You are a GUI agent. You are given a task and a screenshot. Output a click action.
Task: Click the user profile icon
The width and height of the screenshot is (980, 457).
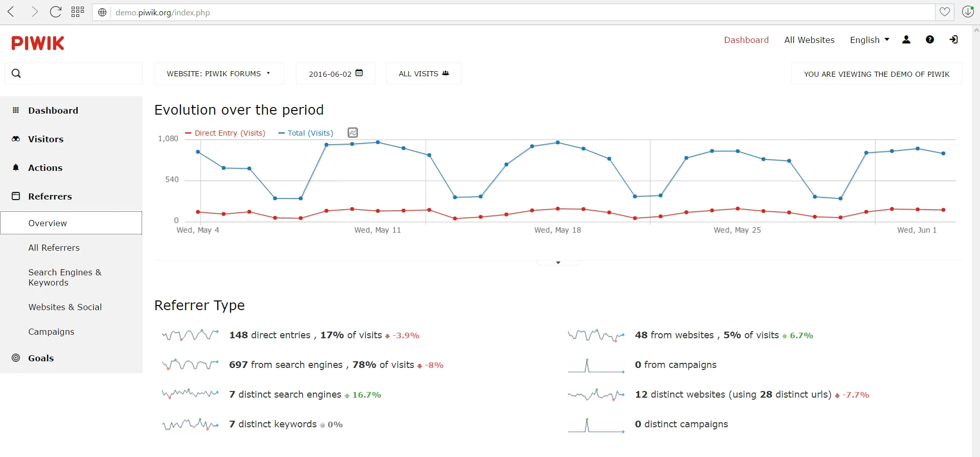pos(906,39)
